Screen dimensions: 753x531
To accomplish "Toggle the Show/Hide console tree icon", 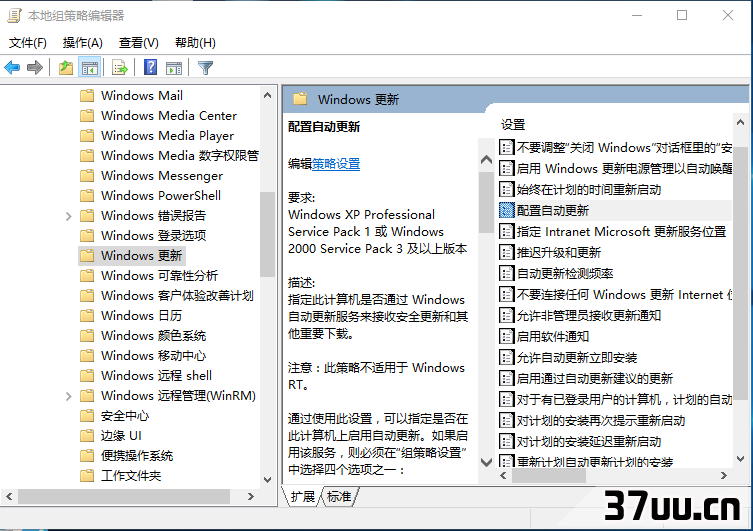I will click(x=90, y=68).
